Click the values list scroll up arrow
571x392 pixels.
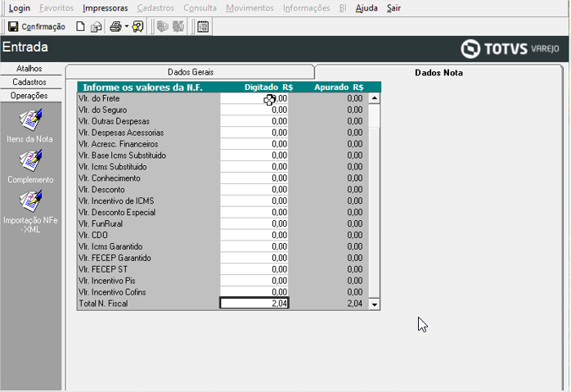(x=374, y=98)
